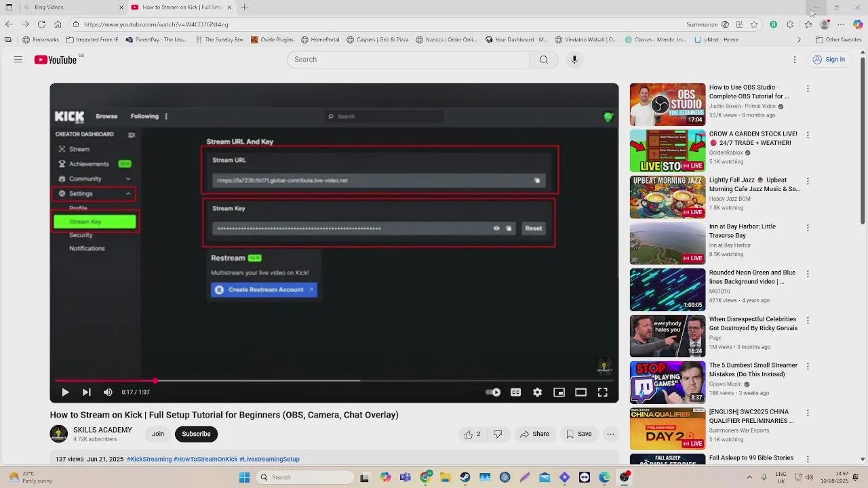Image resolution: width=868 pixels, height=488 pixels.
Task: Toggle the autoplay switch in the player
Action: pos(493,392)
